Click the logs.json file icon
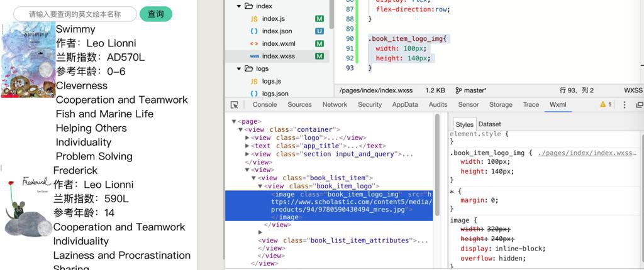This screenshot has height=270, width=644. (254, 94)
